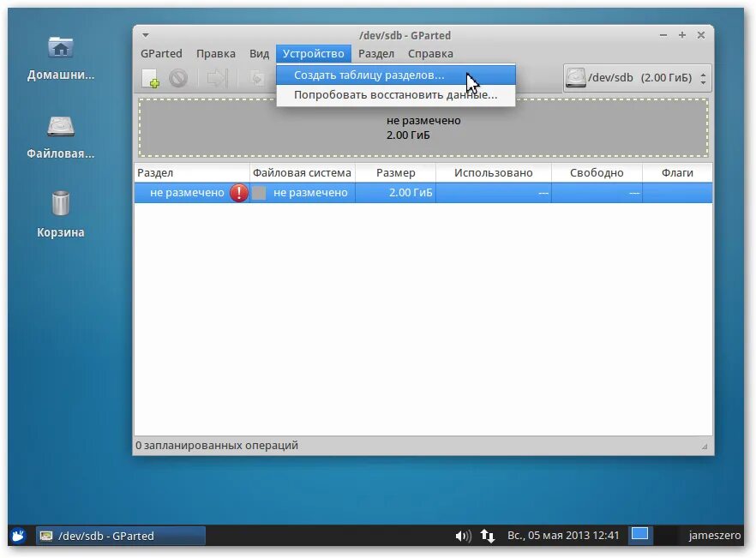This screenshot has width=756, height=558.
Task: Click the network arrows tray icon
Action: 488,536
